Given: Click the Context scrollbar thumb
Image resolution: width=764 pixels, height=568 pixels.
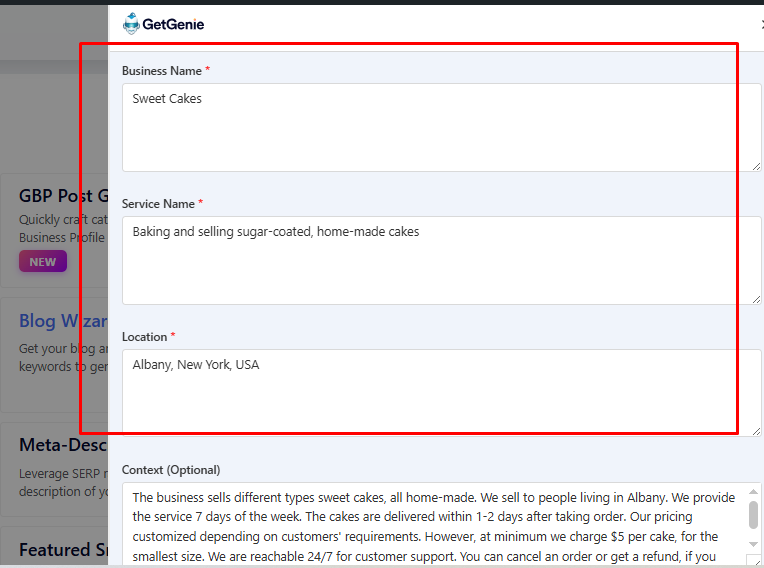Looking at the screenshot, I should 754,515.
